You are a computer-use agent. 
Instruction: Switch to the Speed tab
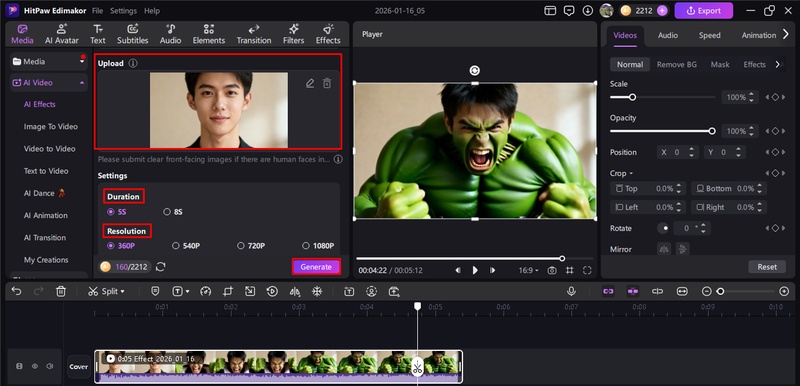(x=710, y=35)
